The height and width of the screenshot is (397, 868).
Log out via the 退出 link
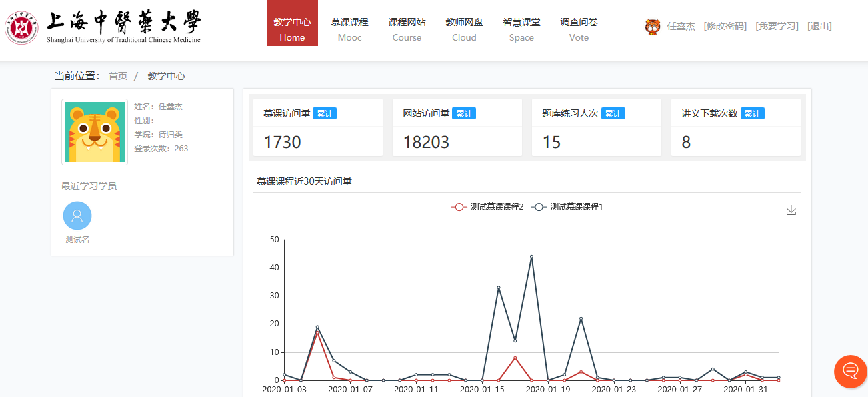(x=819, y=27)
